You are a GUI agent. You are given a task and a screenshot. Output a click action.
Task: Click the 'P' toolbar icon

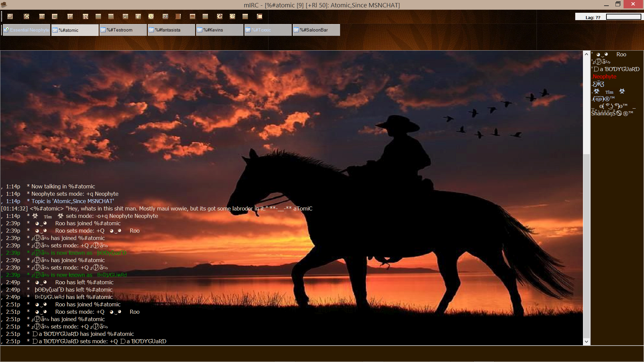coord(70,16)
